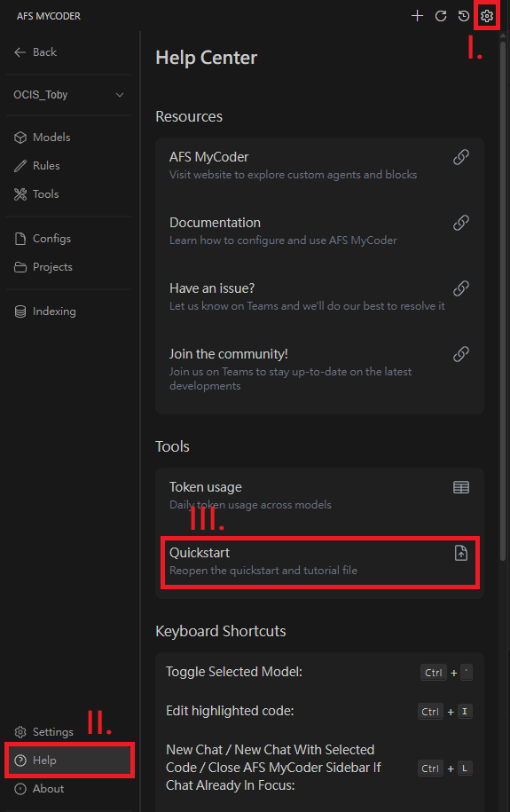This screenshot has width=510, height=812.
Task: Click the Back arrow icon
Action: 20,52
